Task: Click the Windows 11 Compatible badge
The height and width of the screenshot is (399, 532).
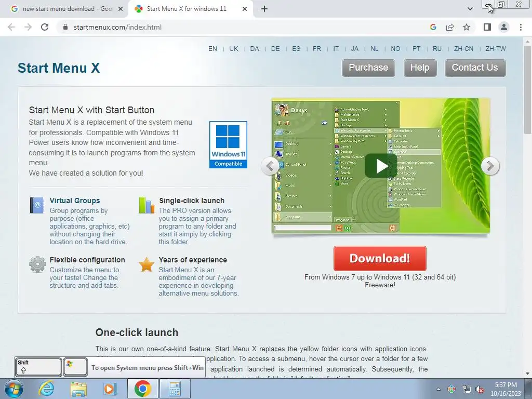Action: point(228,144)
